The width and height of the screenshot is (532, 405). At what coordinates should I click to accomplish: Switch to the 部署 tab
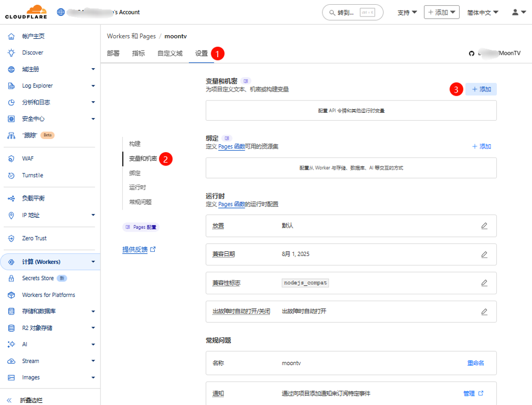(x=113, y=53)
